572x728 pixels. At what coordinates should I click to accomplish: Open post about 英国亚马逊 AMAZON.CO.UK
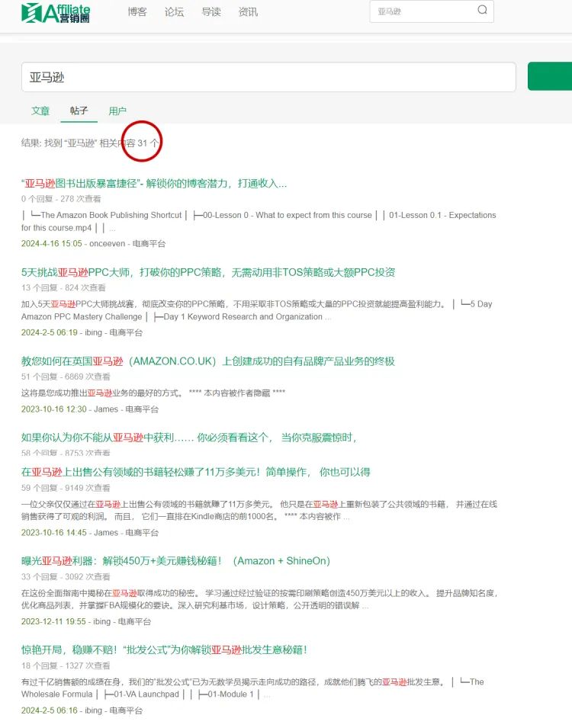207,361
